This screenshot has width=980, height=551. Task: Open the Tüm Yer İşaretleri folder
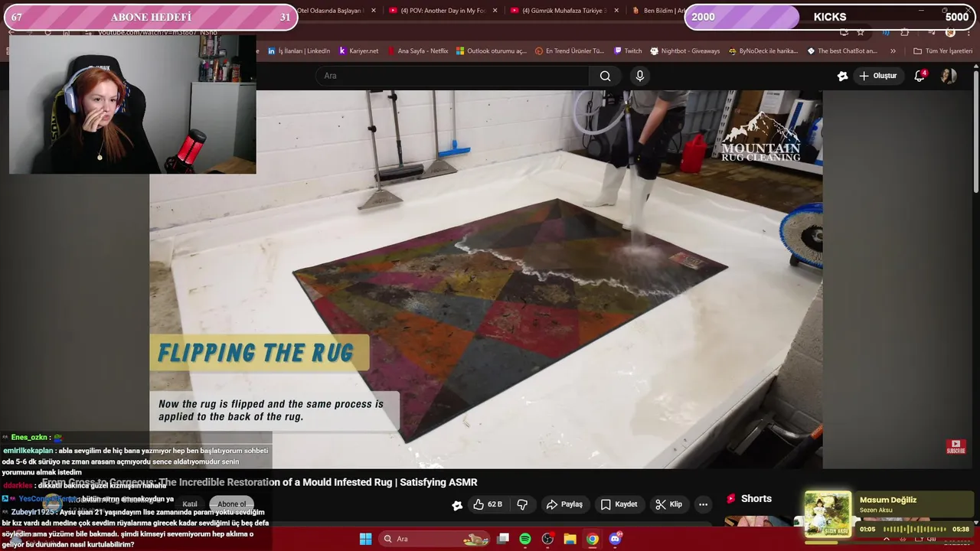click(942, 51)
